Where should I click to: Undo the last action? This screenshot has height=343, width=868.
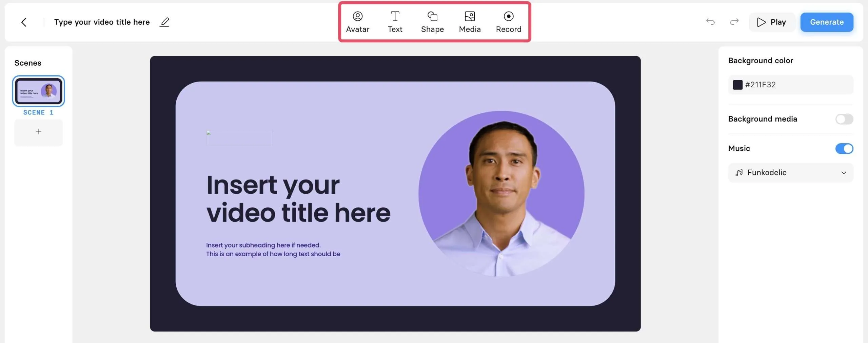tap(710, 22)
